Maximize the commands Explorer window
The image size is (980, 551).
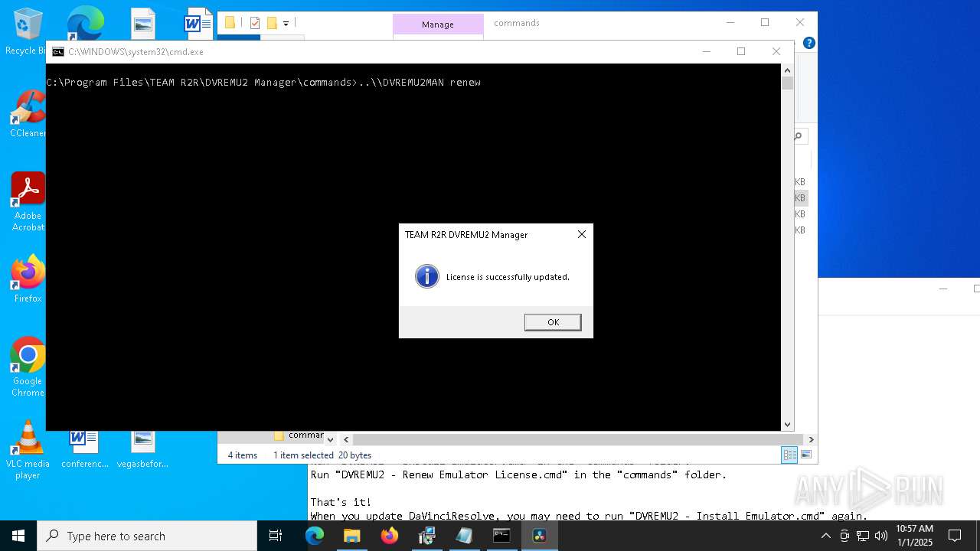coord(765,22)
